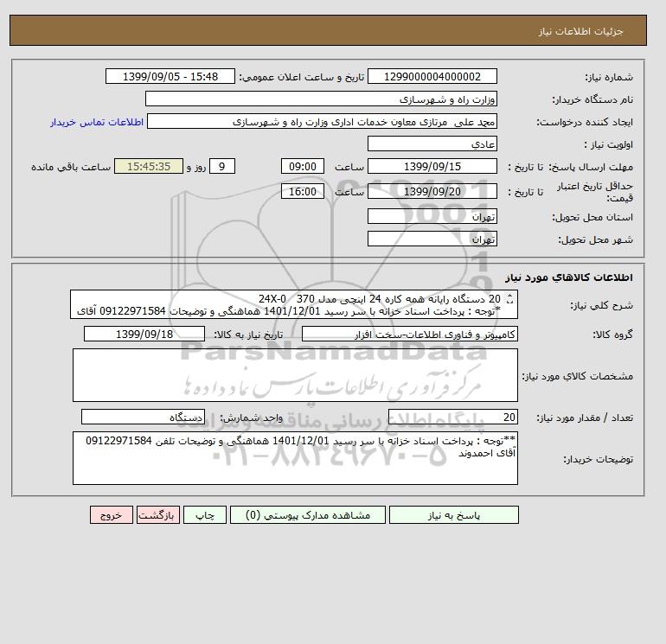Screen dimensions: 666x644
Task: Click the 'پاسخ به نیاز' button
Action: 453,515
